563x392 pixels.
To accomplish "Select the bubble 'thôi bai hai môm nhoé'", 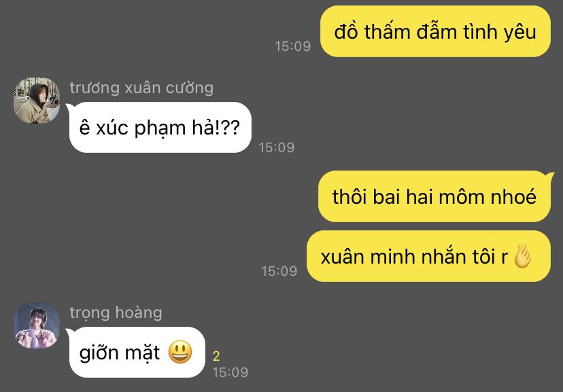I will coord(434,196).
